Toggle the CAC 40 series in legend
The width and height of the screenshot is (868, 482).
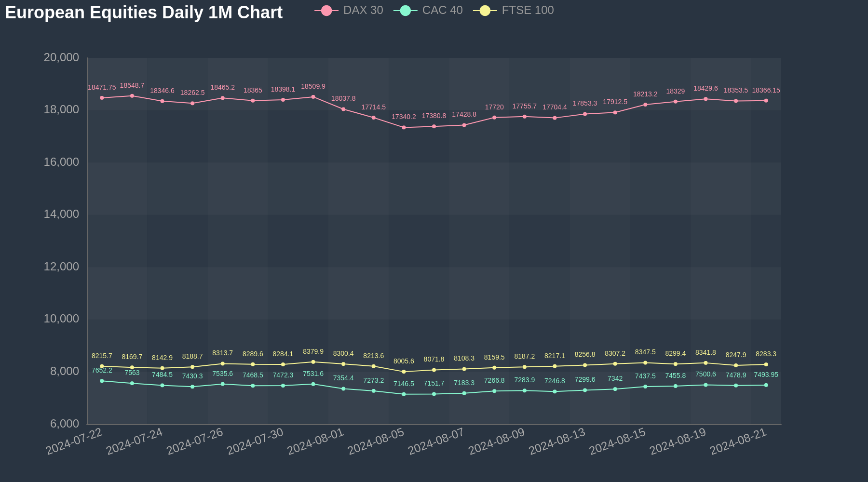428,10
